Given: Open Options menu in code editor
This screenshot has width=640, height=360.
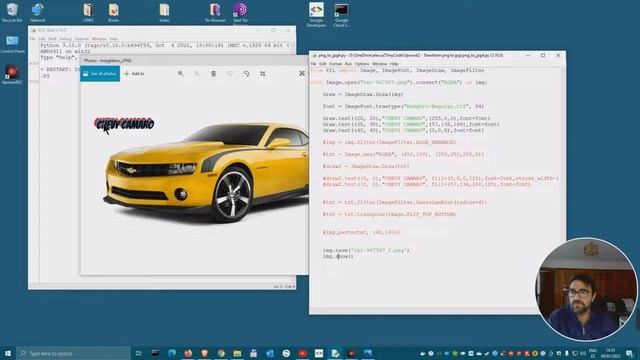Looking at the screenshot, I should (362, 64).
